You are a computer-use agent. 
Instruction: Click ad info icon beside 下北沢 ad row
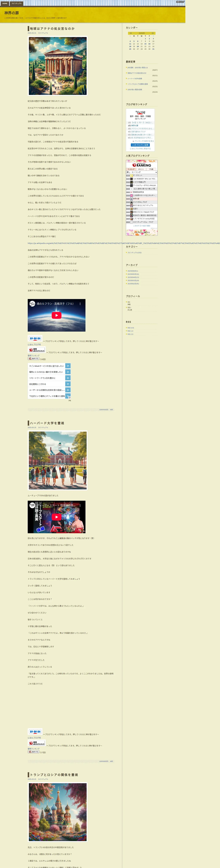coord(70,398)
